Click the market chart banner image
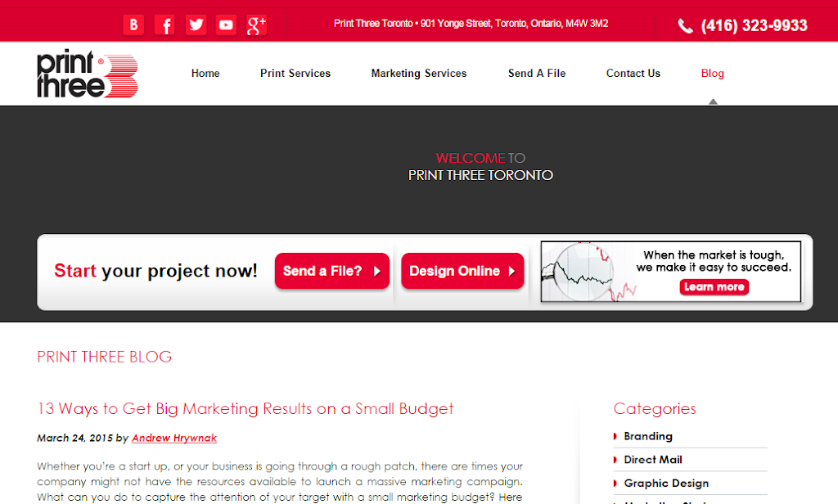Viewport: 838px width, 504px height. [671, 272]
